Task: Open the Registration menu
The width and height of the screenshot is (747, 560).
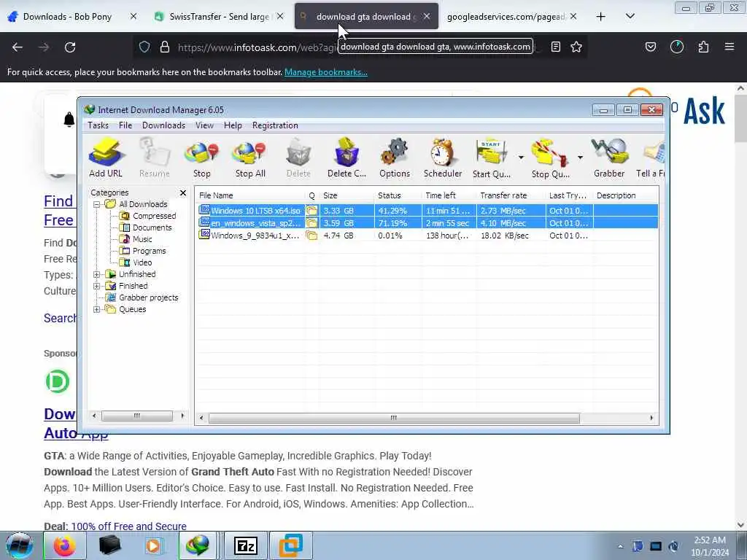Action: click(x=275, y=125)
